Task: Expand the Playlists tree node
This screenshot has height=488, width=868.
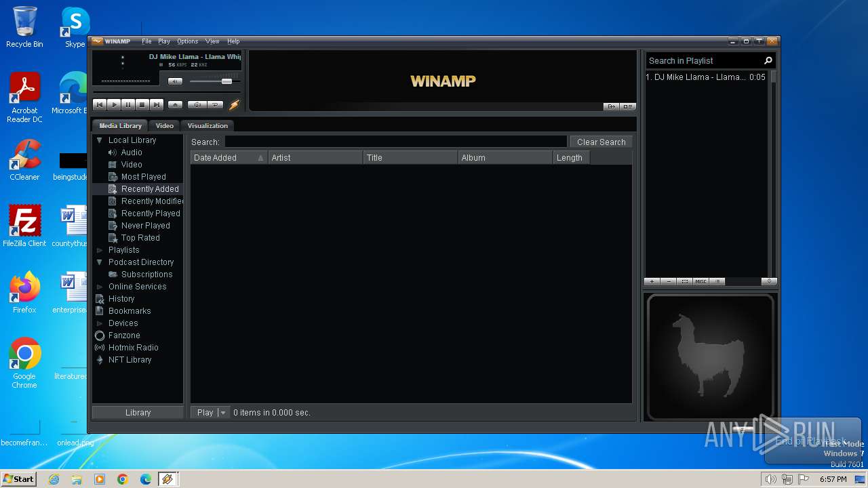Action: [x=100, y=250]
